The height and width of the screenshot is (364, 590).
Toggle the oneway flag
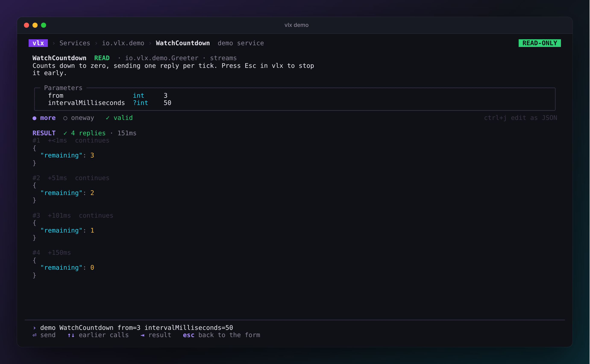pyautogui.click(x=79, y=118)
